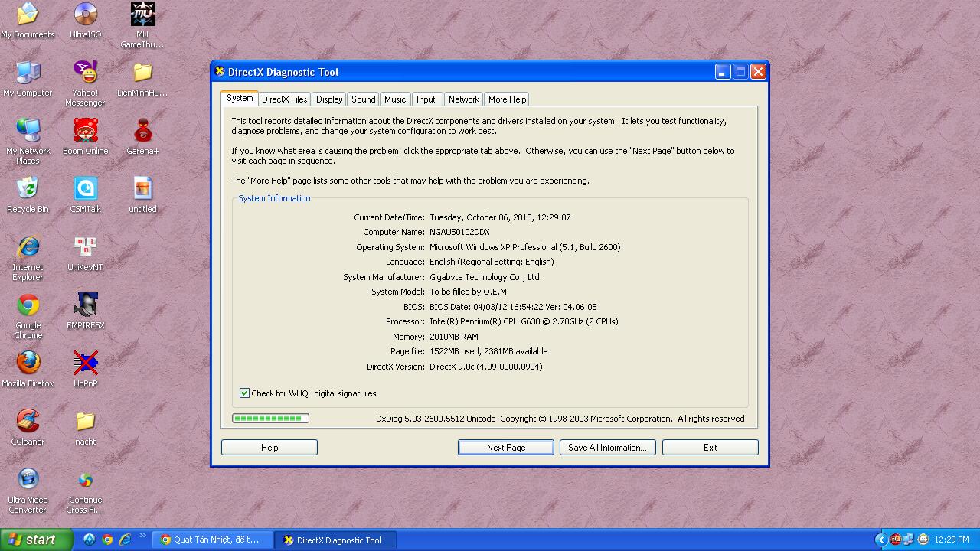Click the Help button
This screenshot has height=551, width=980.
(269, 448)
